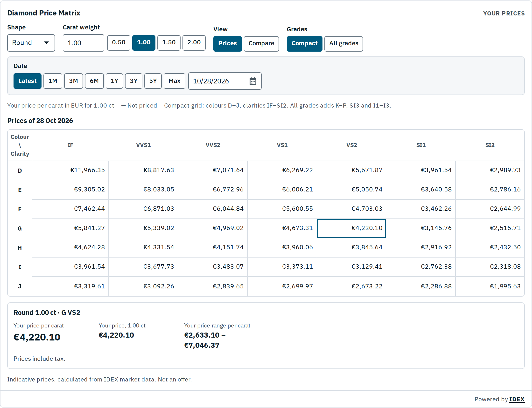Select the 1M date range
Screen dimensions: 532x408
(53, 81)
